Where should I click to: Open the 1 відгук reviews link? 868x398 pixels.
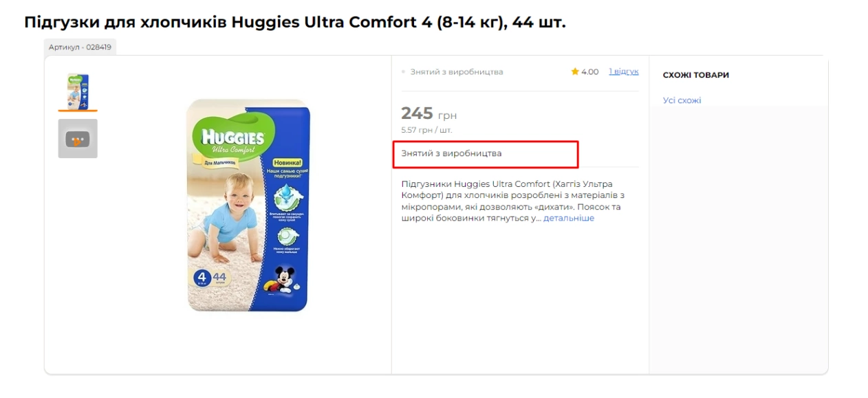[624, 71]
